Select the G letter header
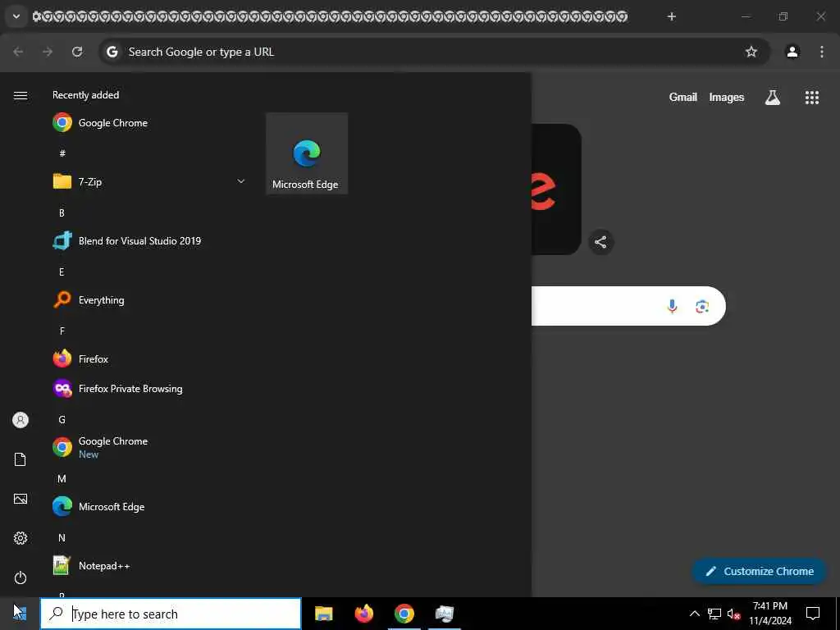840x630 pixels. click(x=62, y=419)
